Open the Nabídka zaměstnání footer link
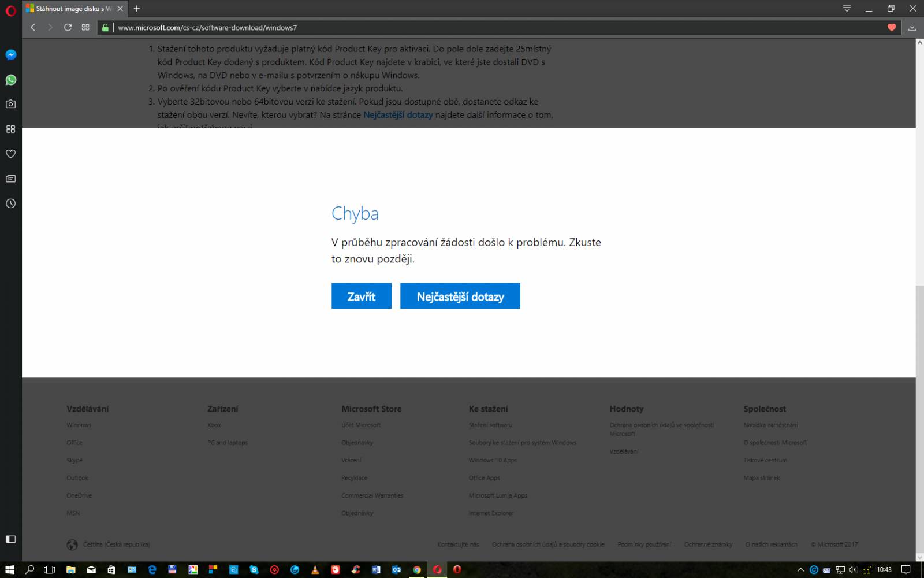Viewport: 924px width, 578px height. pyautogui.click(x=770, y=425)
